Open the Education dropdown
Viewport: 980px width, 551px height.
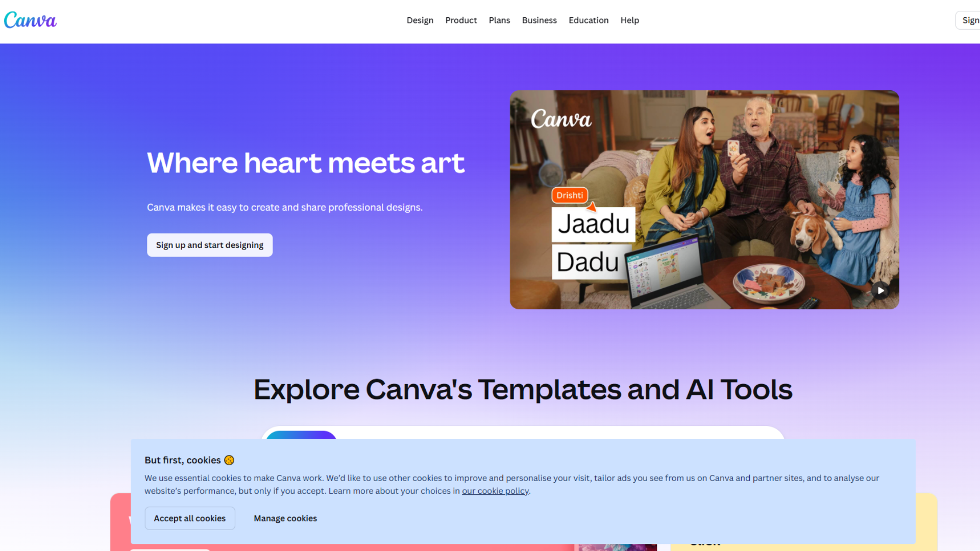(x=589, y=20)
